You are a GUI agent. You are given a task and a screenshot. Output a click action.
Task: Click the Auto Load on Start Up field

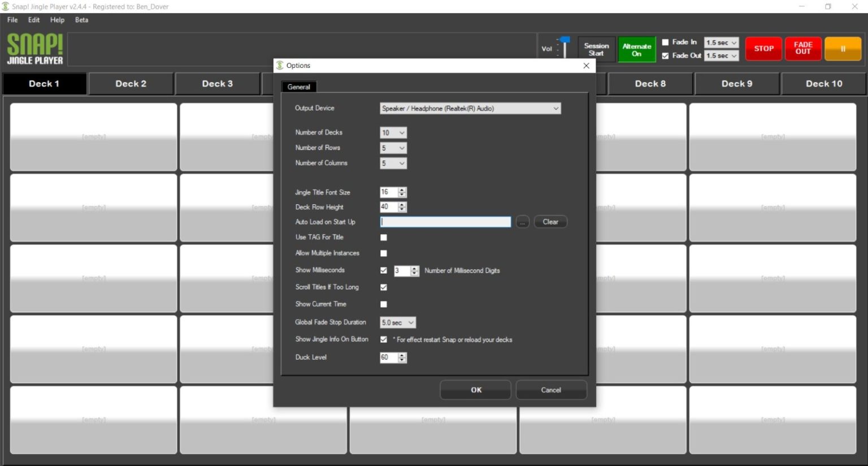point(445,222)
